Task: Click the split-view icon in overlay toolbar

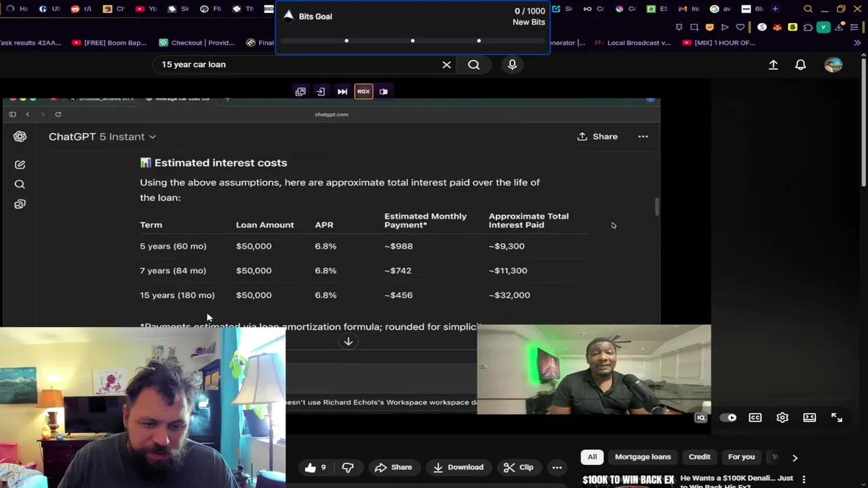Action: tap(384, 91)
